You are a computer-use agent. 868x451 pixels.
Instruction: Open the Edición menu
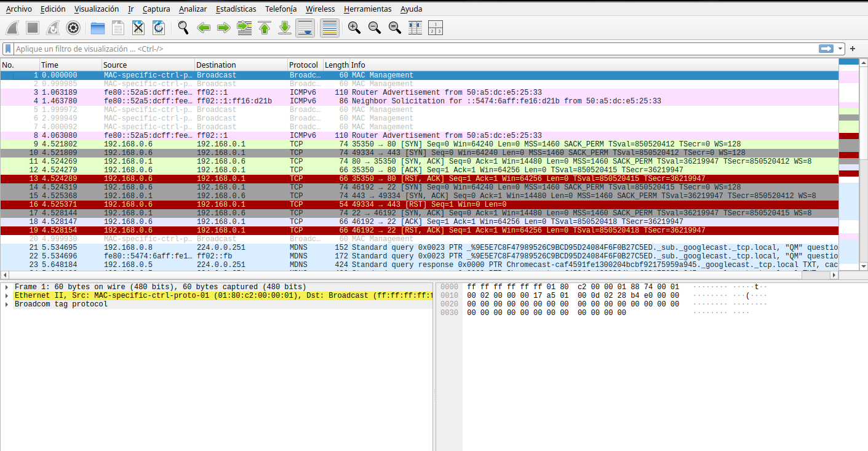click(53, 9)
